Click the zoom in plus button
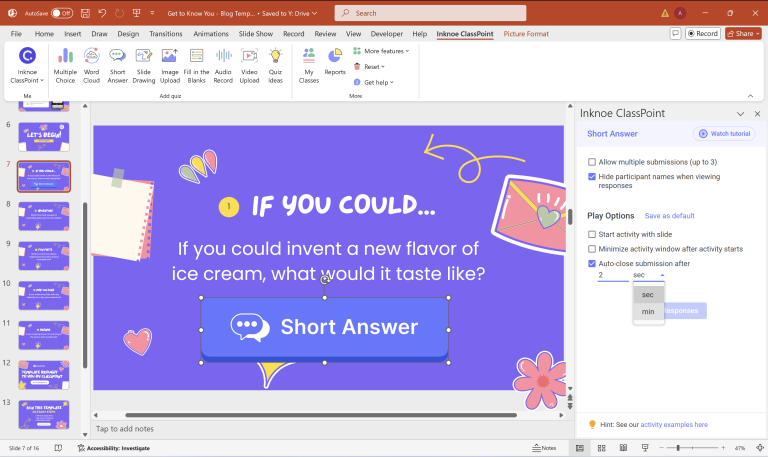The height and width of the screenshot is (457, 768). (723, 448)
